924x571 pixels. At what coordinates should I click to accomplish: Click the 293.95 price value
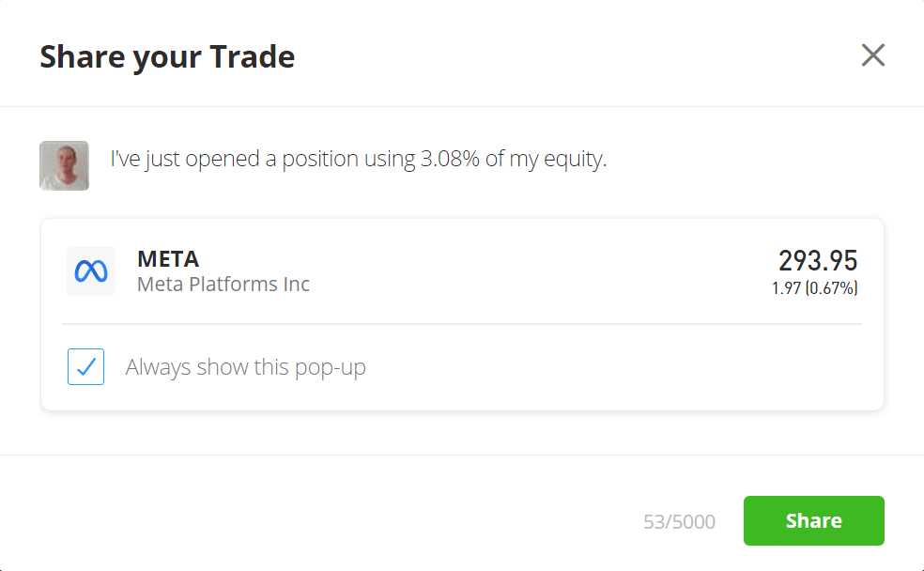(818, 261)
